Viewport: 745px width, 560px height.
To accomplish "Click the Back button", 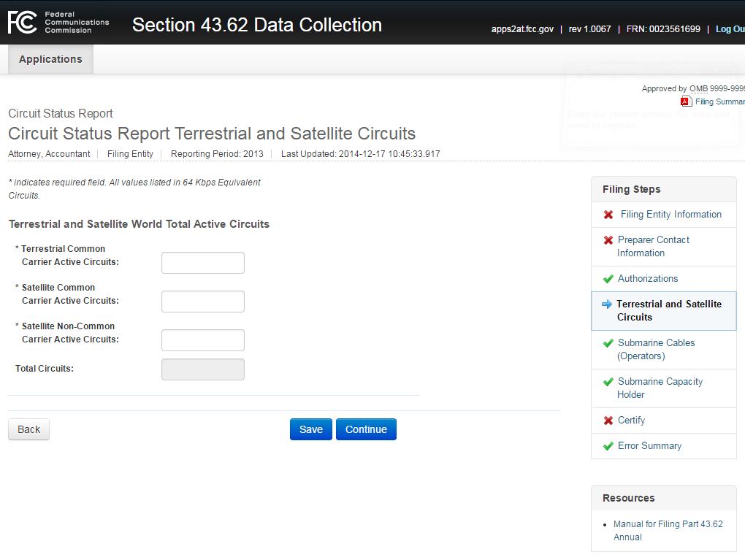I will click(28, 429).
